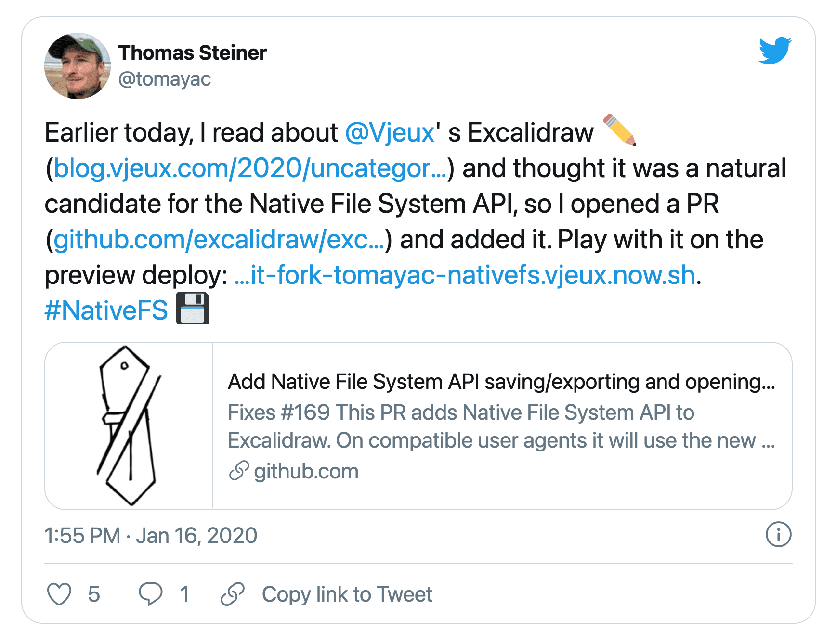The width and height of the screenshot is (836, 644).
Task: Open the github.com/excalidraw PR link
Action: (217, 239)
